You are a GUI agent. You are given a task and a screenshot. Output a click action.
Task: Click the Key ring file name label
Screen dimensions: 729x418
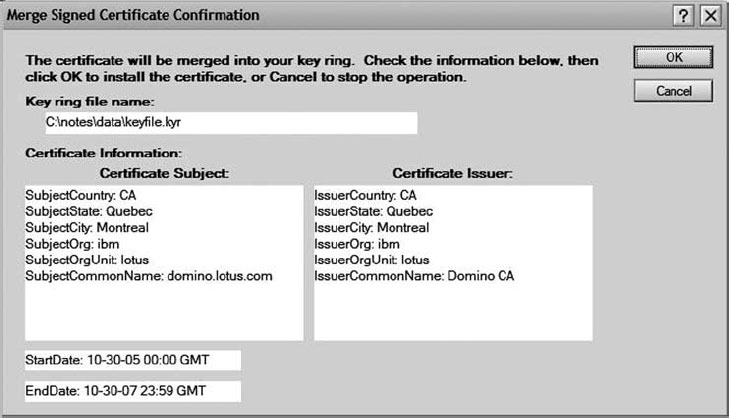90,102
